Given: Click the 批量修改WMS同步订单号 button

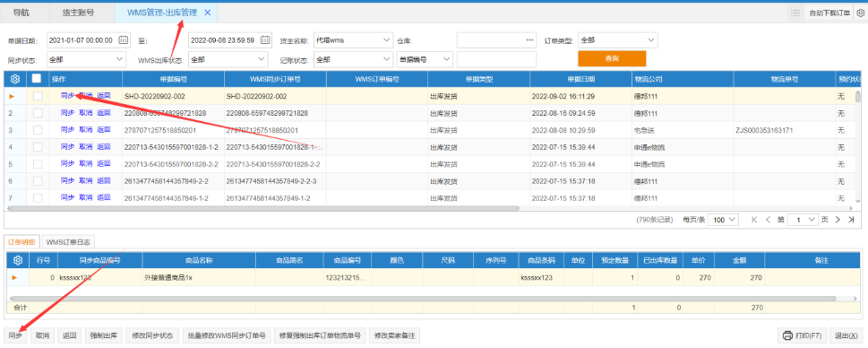Looking at the screenshot, I should click(x=226, y=335).
